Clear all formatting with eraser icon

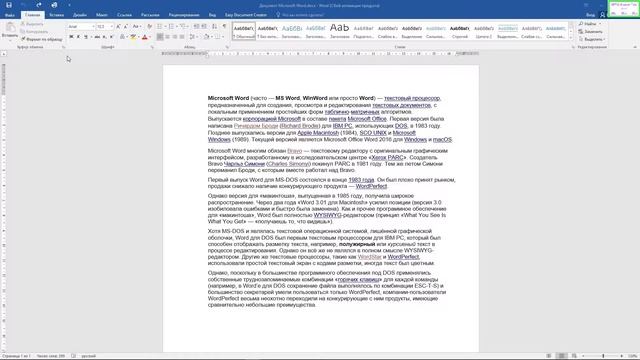tap(149, 27)
